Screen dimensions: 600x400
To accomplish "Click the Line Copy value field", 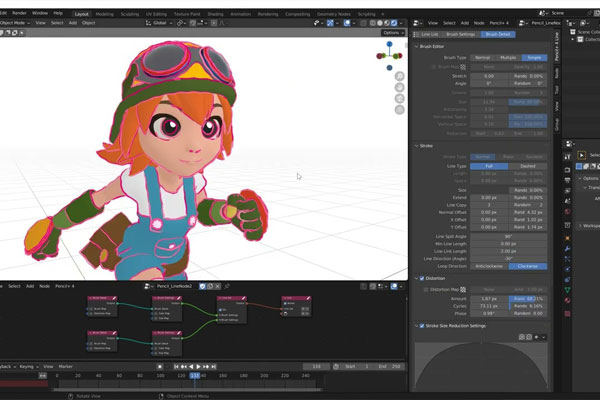I will coord(489,205).
